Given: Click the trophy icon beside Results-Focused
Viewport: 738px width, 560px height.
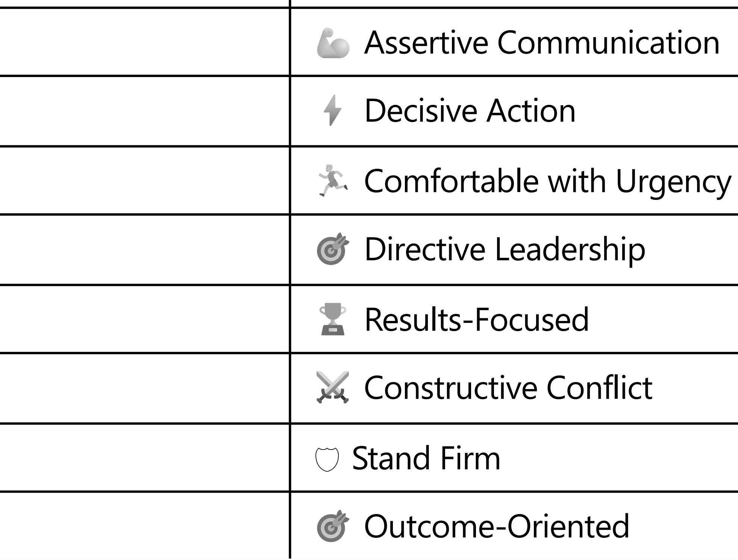Looking at the screenshot, I should click(x=333, y=319).
